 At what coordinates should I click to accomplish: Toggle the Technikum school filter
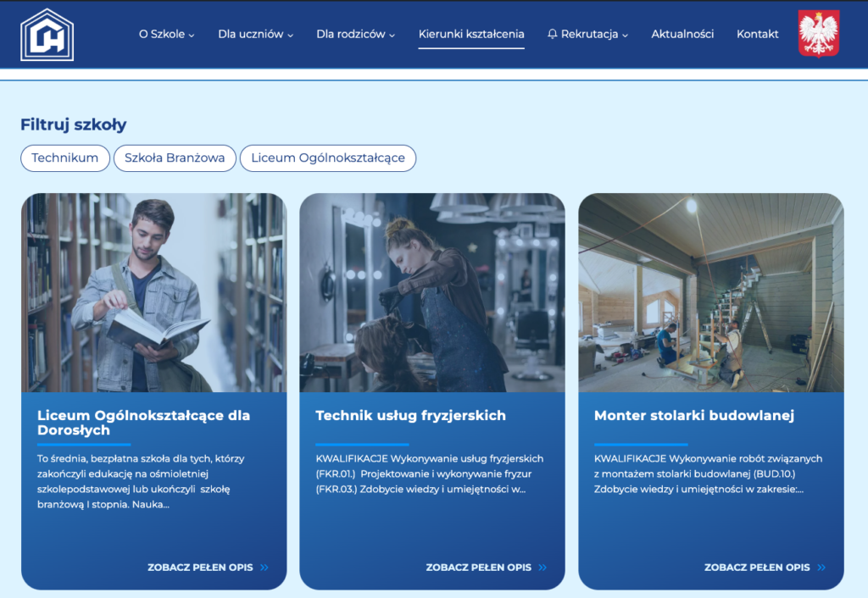[x=65, y=158]
